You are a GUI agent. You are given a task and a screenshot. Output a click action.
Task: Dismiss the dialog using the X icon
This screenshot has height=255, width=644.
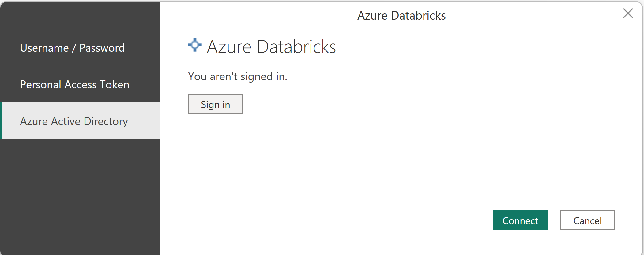point(628,13)
